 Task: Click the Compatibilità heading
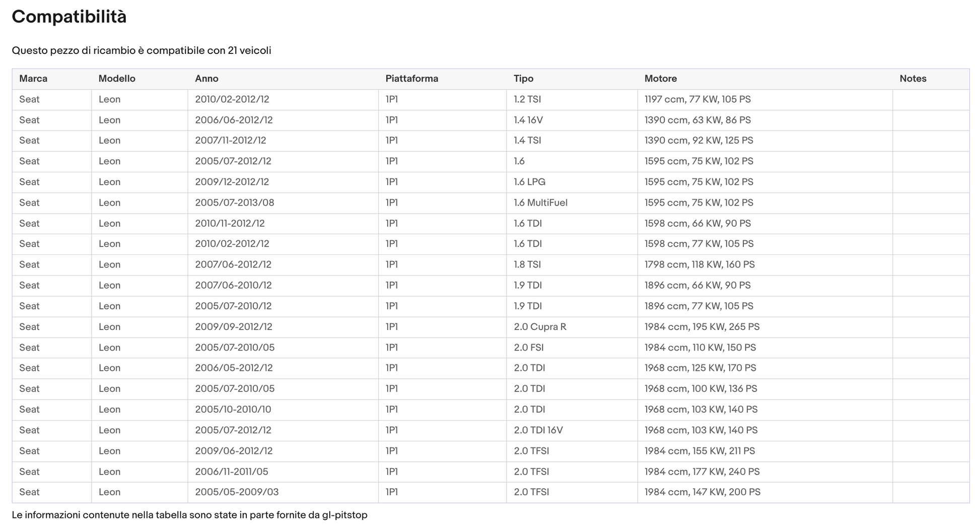69,17
